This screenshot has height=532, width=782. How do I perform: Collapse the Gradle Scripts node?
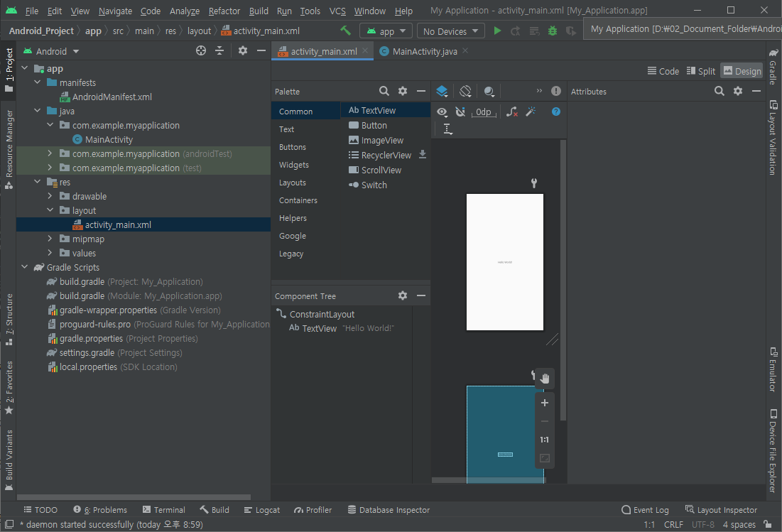24,267
